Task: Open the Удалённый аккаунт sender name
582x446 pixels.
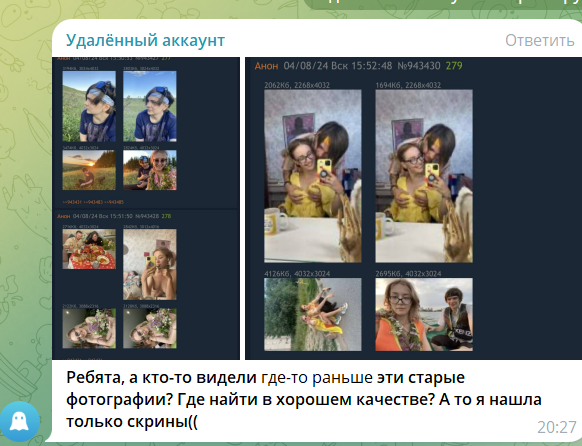Action: pyautogui.click(x=145, y=40)
